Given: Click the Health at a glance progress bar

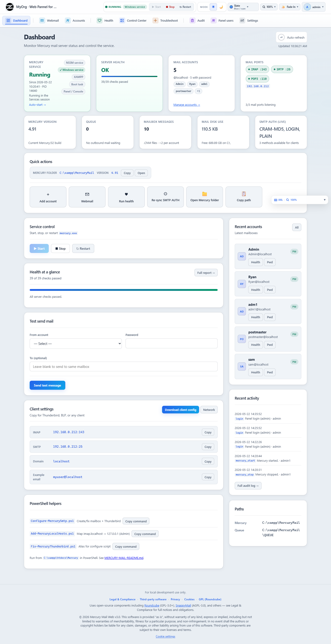Looking at the screenshot, I should 123,290.
